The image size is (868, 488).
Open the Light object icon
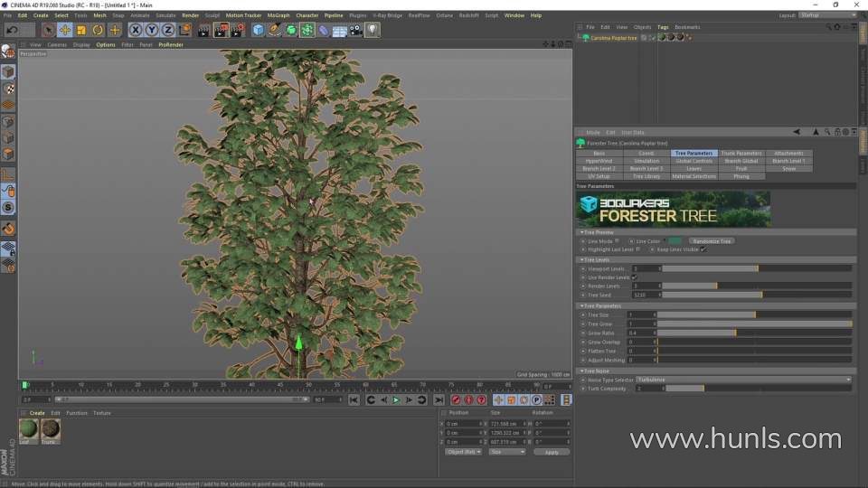[x=373, y=30]
